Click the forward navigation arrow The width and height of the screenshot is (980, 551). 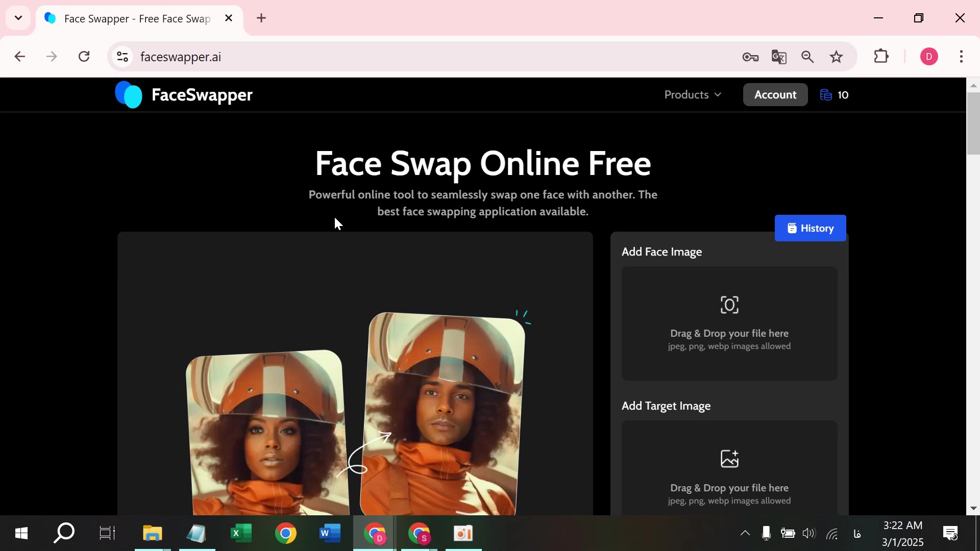[x=52, y=57]
